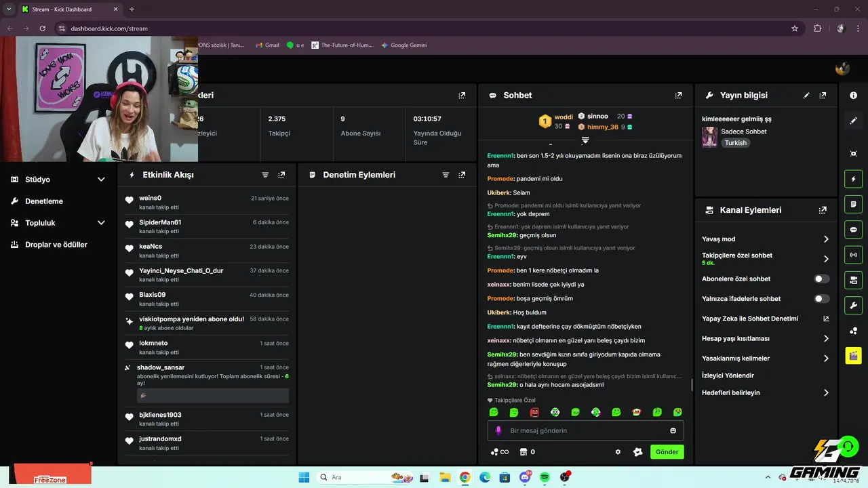Pop out the Yayın bilgisi panel
This screenshot has height=488, width=868.
823,96
